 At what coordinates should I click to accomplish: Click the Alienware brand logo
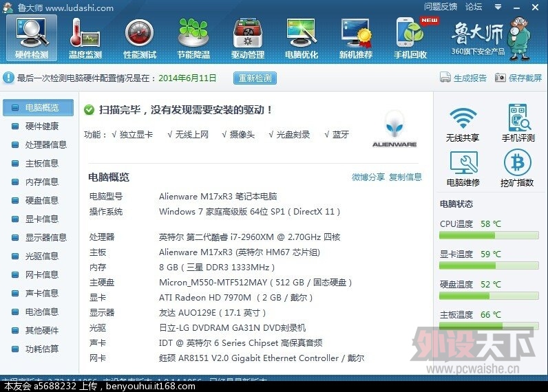(394, 129)
